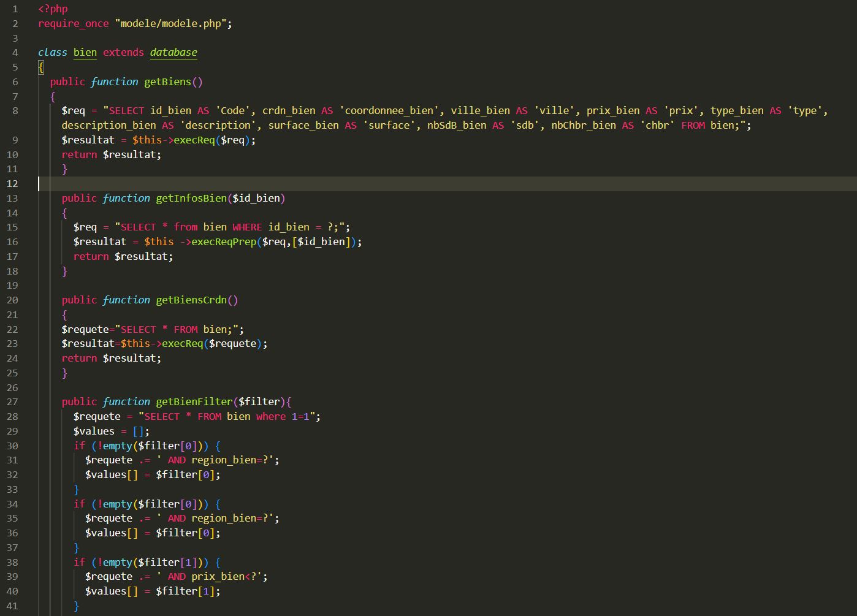The height and width of the screenshot is (616, 857).
Task: Click the getBienFilter function name on line 27
Action: [x=193, y=401]
